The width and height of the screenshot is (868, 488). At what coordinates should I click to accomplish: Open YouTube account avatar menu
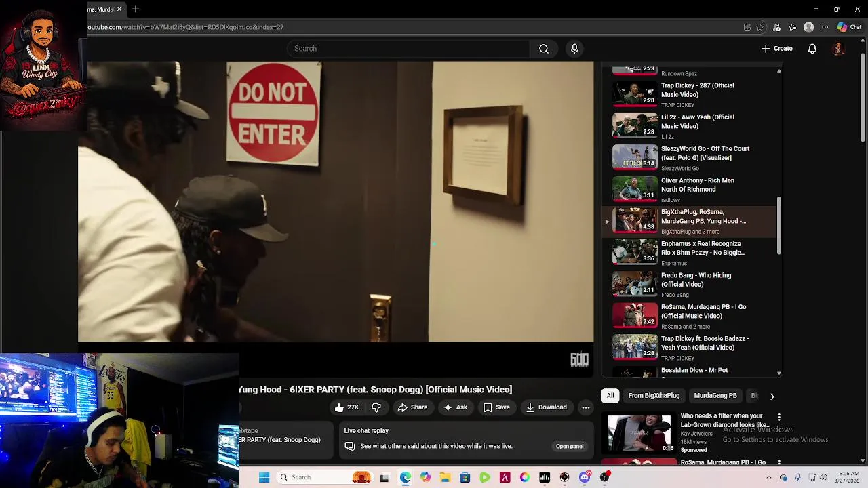(x=838, y=49)
